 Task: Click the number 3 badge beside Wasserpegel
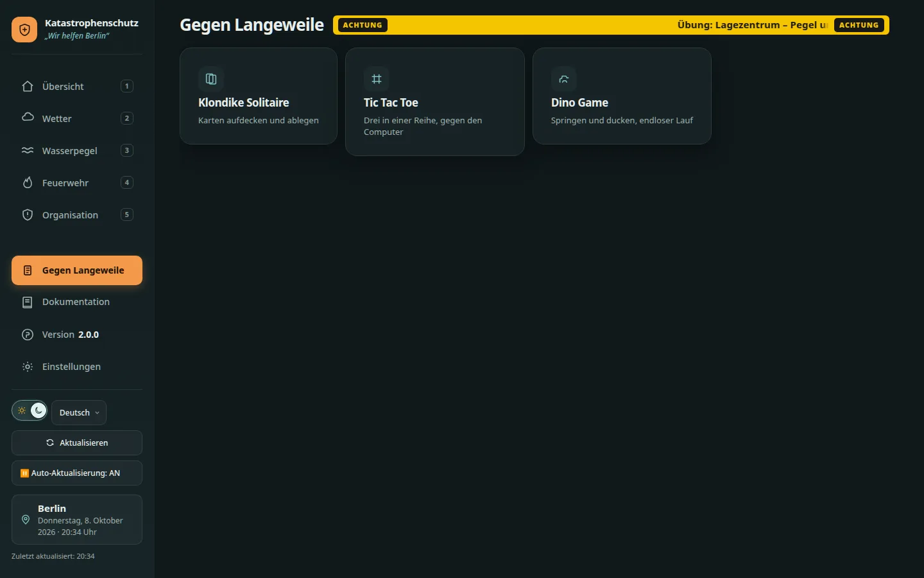tap(127, 150)
